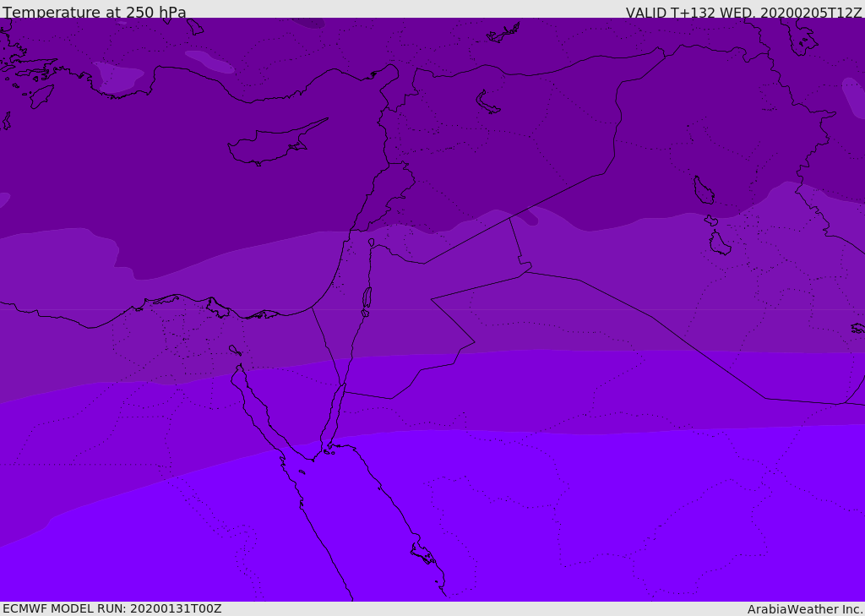
Task: Click the 'ArabiaWeather Inc' credit text
Action: (x=804, y=609)
